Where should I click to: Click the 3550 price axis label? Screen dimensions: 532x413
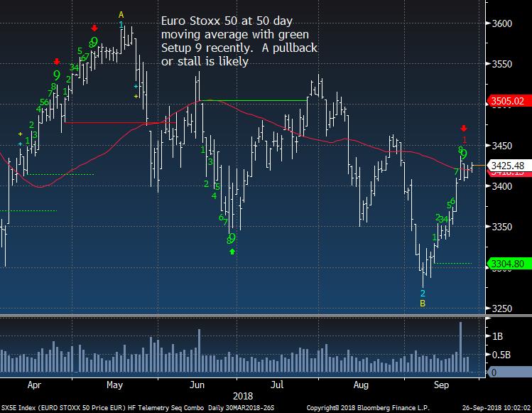click(501, 64)
